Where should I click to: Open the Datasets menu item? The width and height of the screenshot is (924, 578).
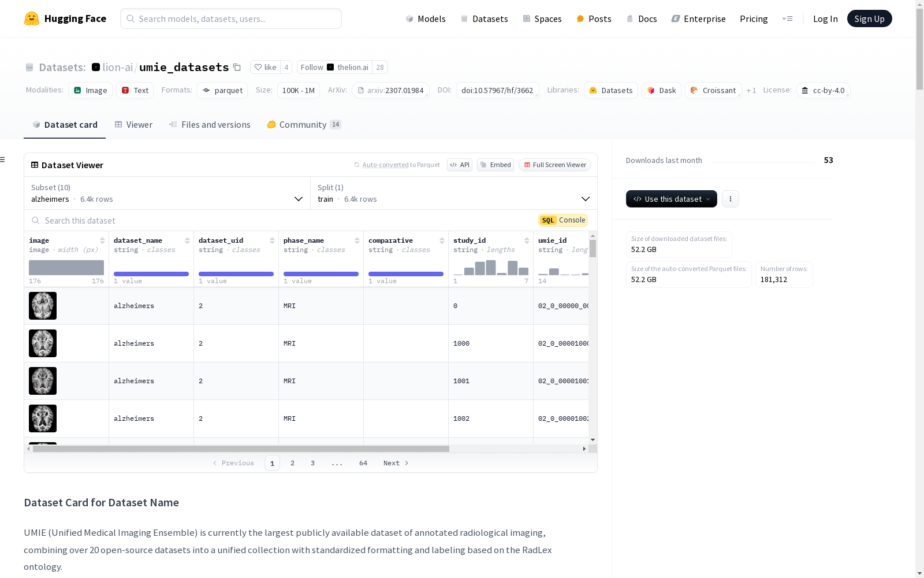point(484,18)
